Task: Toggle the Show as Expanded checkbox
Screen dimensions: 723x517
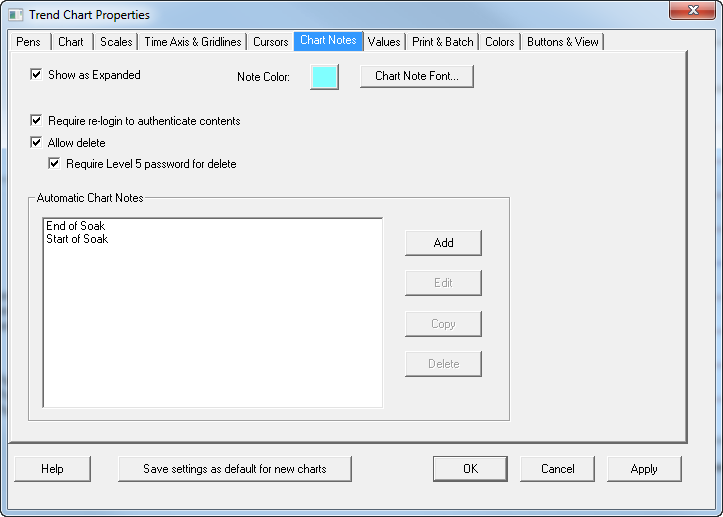Action: coord(37,75)
